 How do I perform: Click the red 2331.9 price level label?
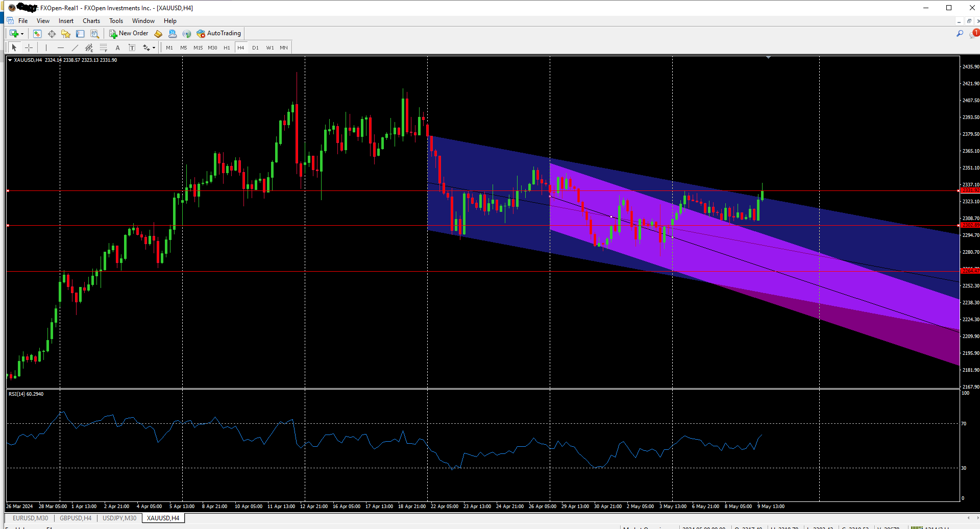[970, 190]
